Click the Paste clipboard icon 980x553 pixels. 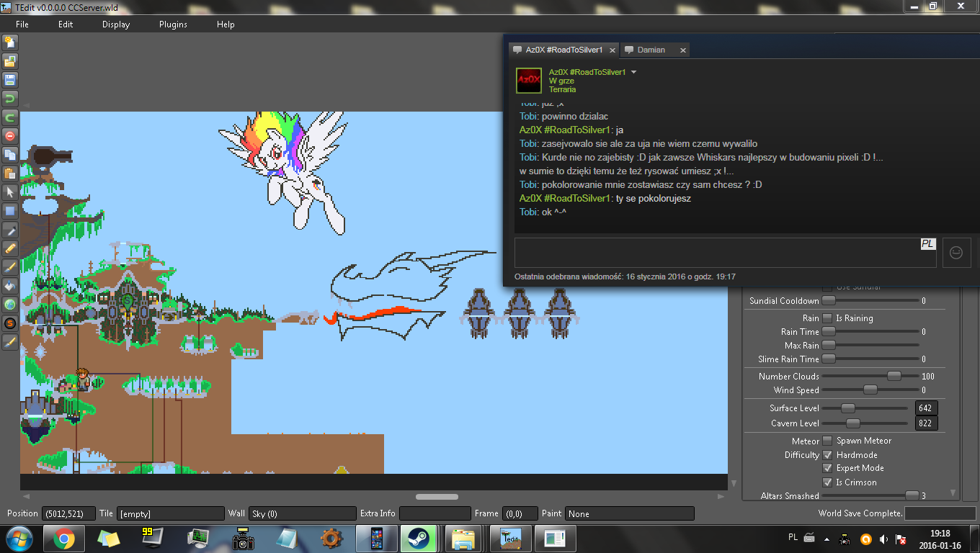pyautogui.click(x=10, y=173)
